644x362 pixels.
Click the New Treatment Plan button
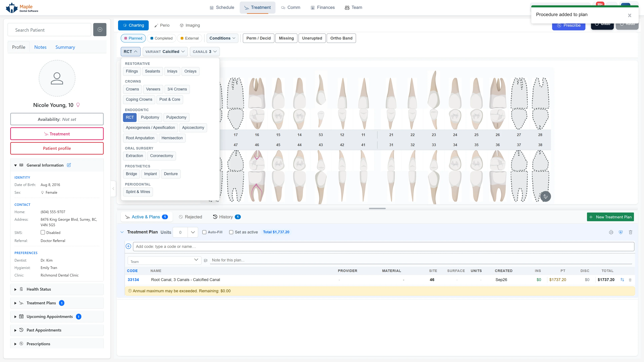pyautogui.click(x=610, y=217)
